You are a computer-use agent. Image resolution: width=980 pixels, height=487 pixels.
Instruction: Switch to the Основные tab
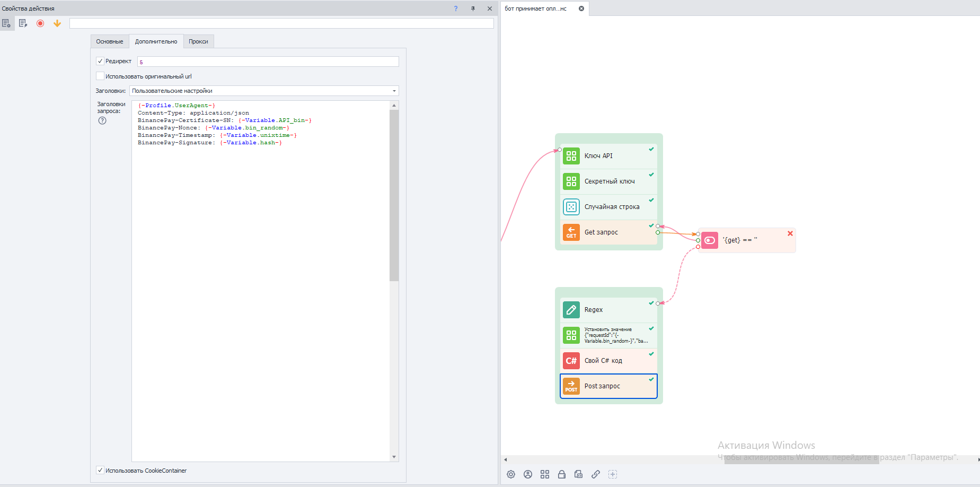point(110,41)
